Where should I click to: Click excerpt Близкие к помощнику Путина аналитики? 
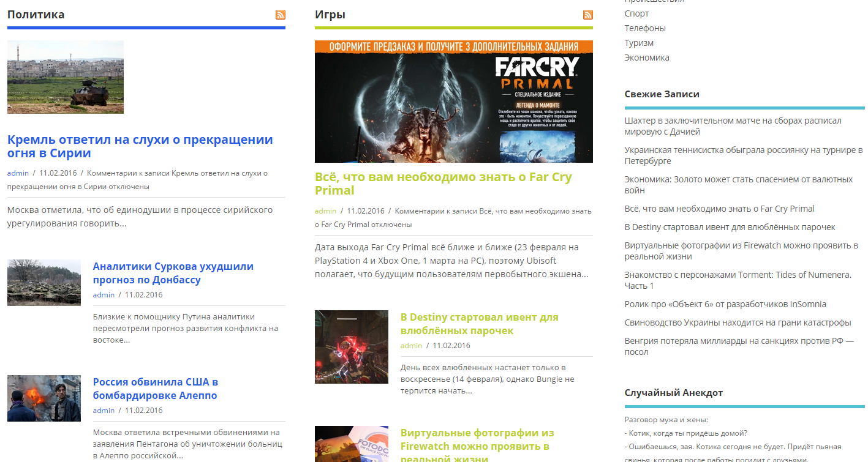(x=186, y=328)
